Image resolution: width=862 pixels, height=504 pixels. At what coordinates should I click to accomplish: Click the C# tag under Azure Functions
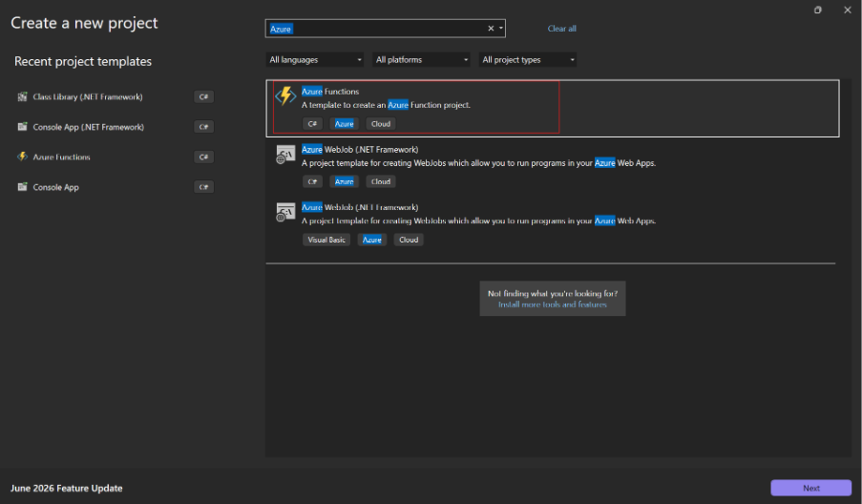(x=312, y=124)
